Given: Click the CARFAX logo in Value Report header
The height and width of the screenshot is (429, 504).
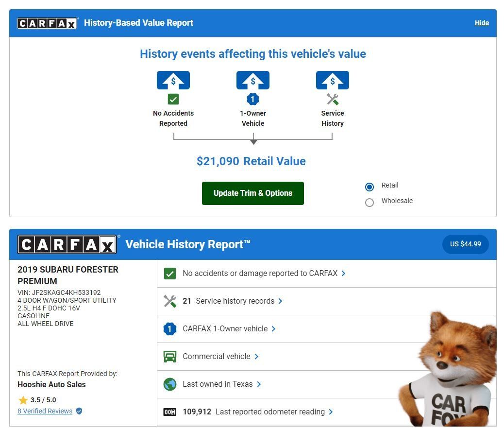Looking at the screenshot, I should 47,23.
